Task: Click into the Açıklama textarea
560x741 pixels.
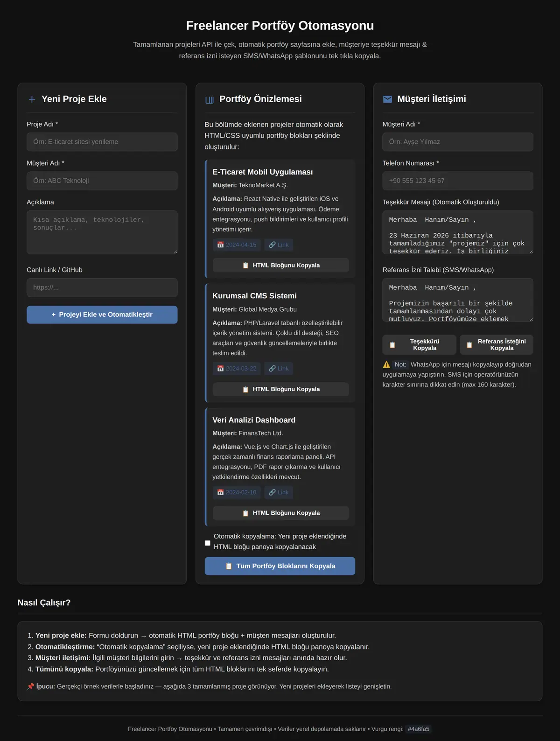Action: click(x=102, y=232)
